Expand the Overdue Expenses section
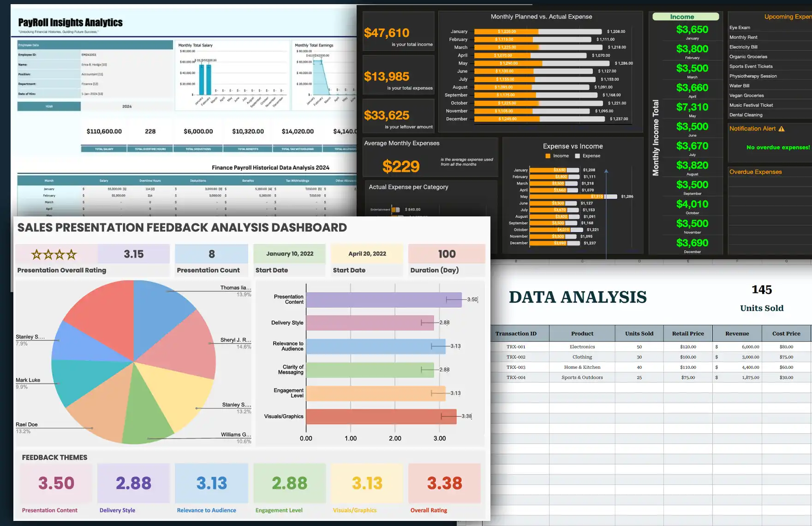This screenshot has width=812, height=526. 755,172
